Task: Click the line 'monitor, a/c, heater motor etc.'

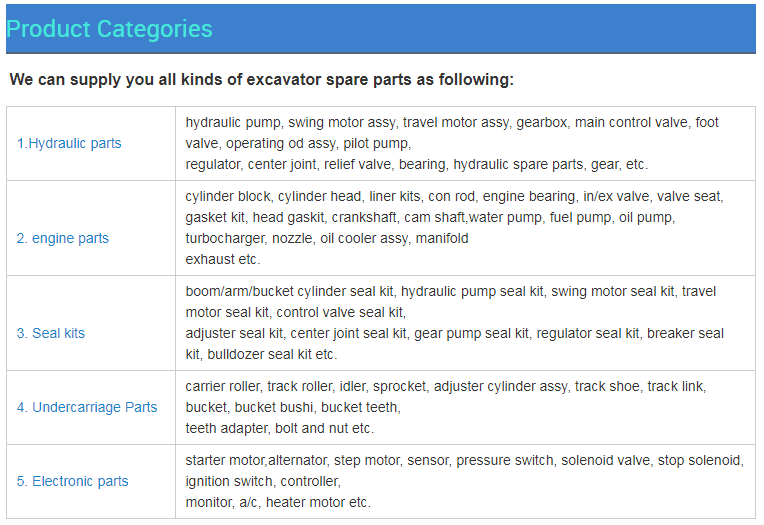Action: (x=278, y=503)
